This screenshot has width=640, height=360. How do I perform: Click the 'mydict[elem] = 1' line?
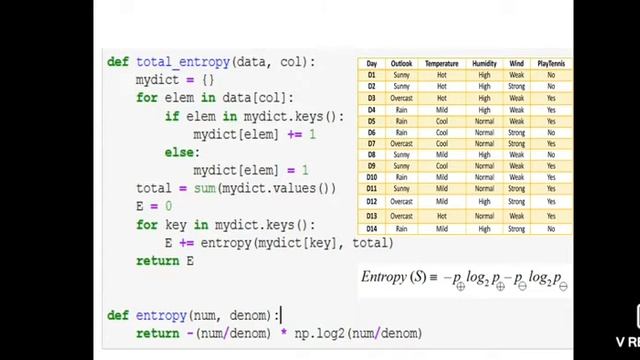click(251, 170)
